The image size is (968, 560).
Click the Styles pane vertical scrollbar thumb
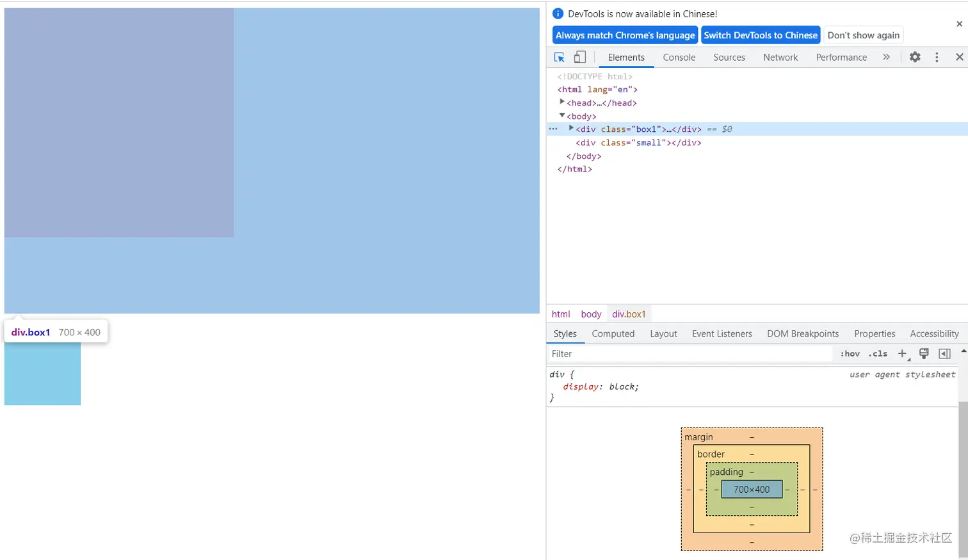click(964, 479)
